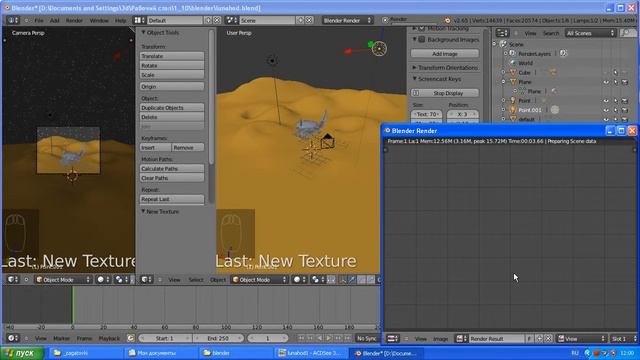This screenshot has width=640, height=360.
Task: Open Object Mode dropdown in camera view header
Action: point(63,280)
